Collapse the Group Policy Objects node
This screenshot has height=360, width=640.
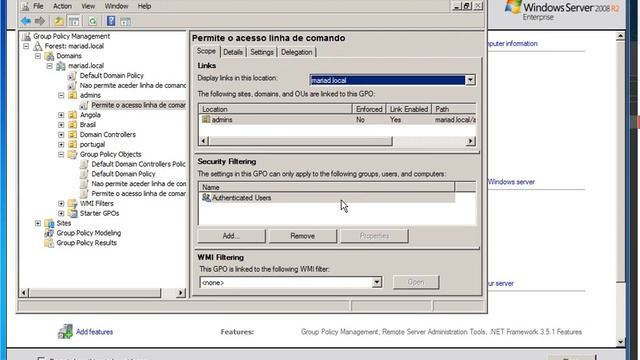[61, 154]
